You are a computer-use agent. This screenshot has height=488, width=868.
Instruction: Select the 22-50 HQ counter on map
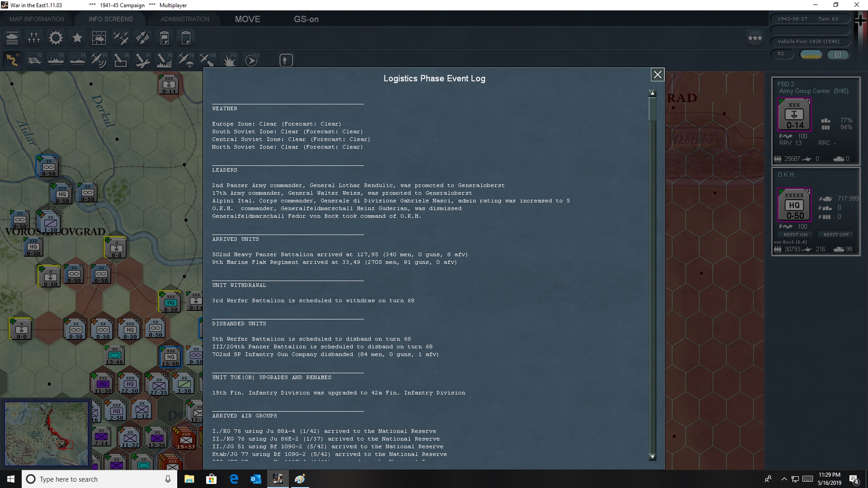[x=130, y=383]
